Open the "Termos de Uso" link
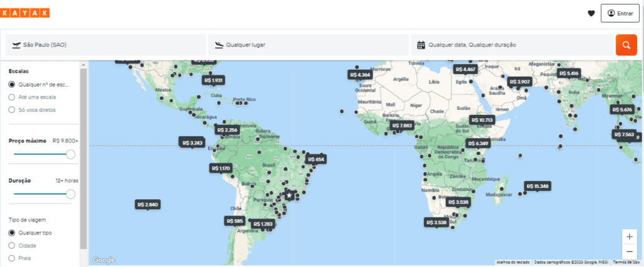The width and height of the screenshot is (644, 267). [x=626, y=262]
